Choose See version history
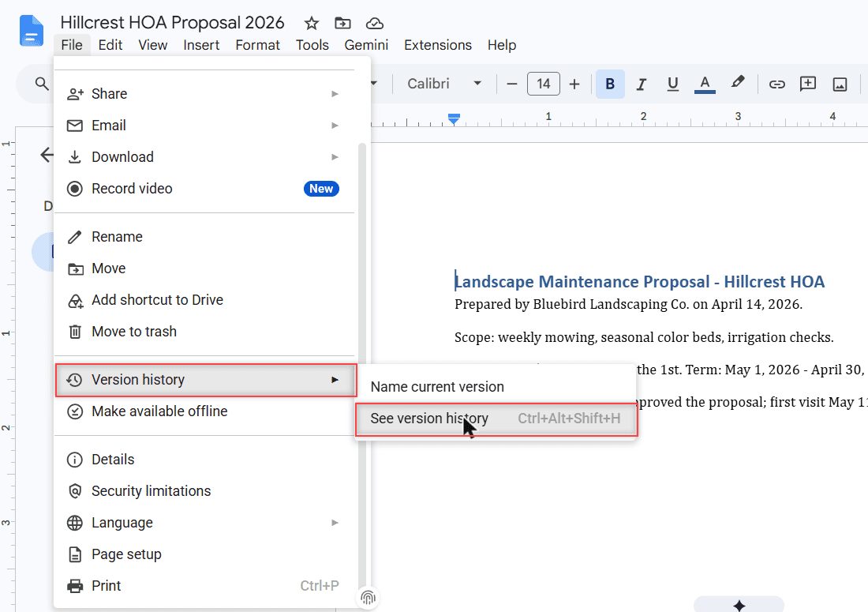The width and height of the screenshot is (868, 612). tap(496, 419)
